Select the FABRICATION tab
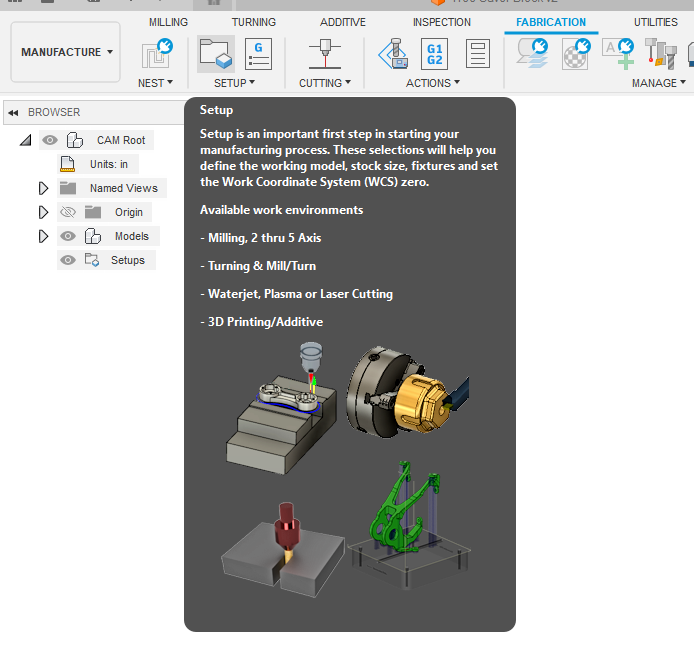Image resolution: width=694 pixels, height=666 pixels. click(x=551, y=22)
